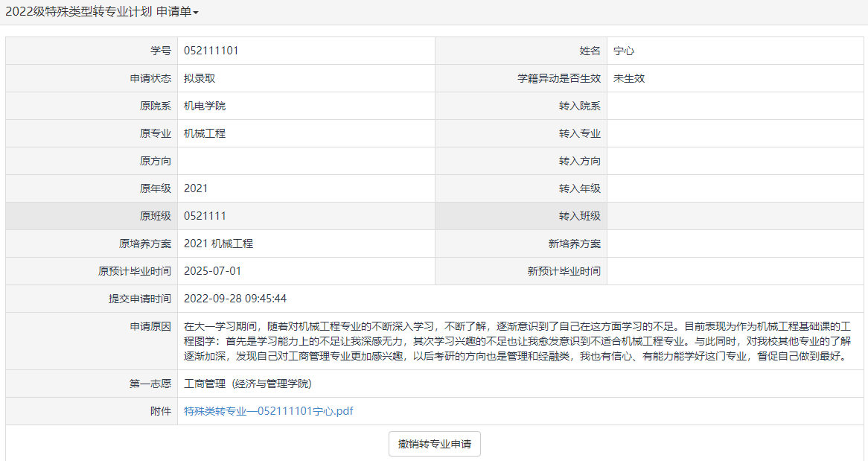The image size is (868, 461).
Task: Click the 拟录取 application status value
Action: tap(200, 78)
